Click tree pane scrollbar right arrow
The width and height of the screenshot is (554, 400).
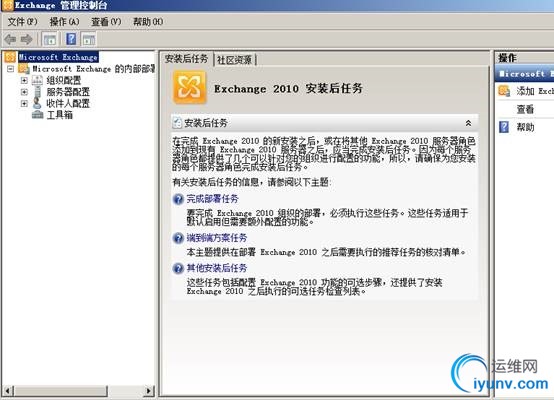tap(149, 390)
